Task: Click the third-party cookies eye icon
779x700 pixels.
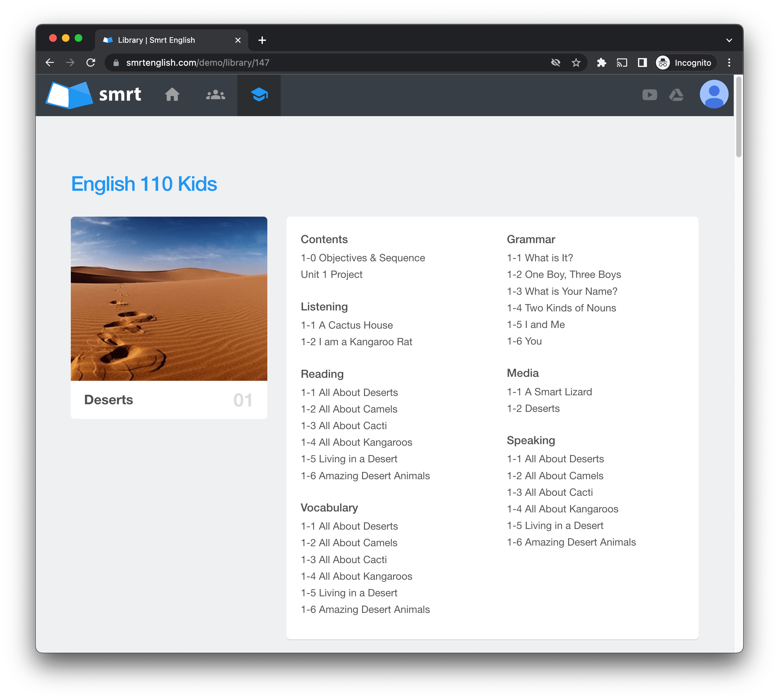Action: coord(555,63)
